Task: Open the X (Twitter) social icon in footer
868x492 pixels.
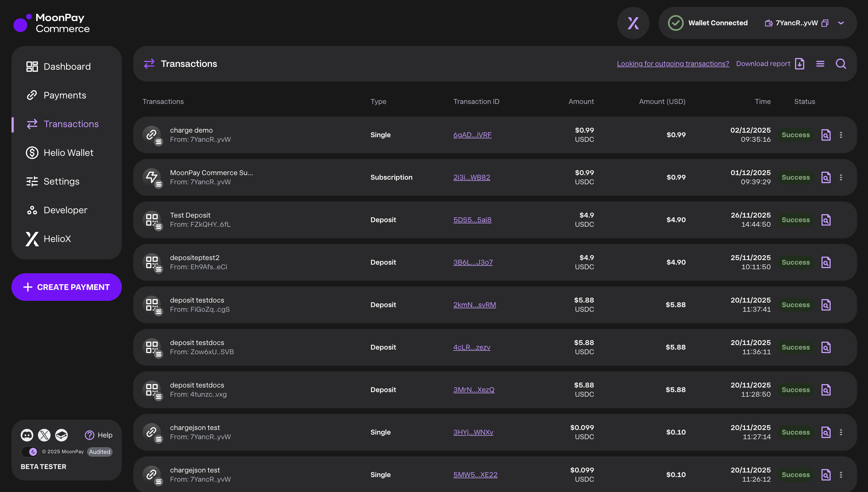Action: pos(44,435)
